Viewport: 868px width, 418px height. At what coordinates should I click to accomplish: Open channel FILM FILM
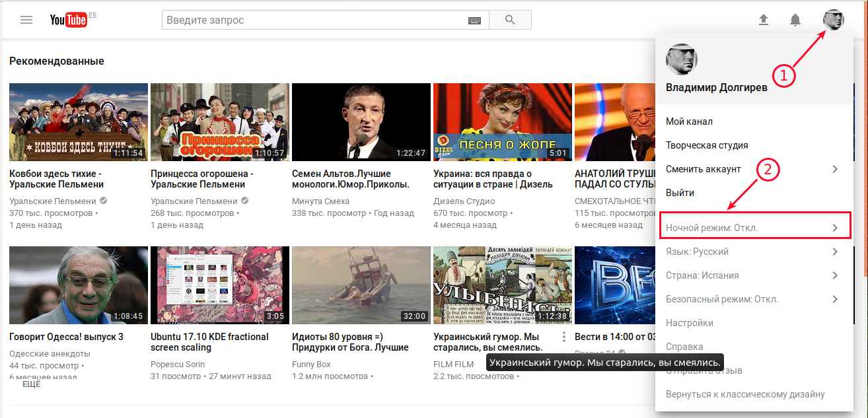click(453, 364)
